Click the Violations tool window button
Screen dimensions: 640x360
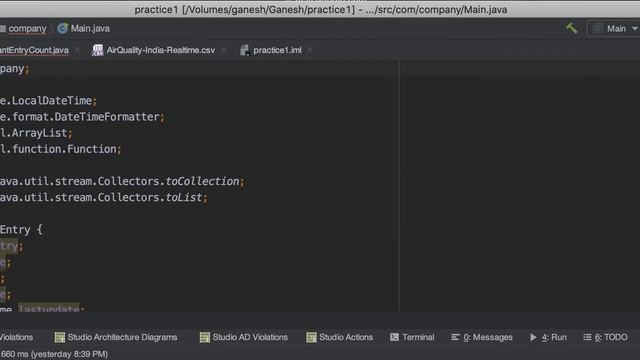(16, 337)
